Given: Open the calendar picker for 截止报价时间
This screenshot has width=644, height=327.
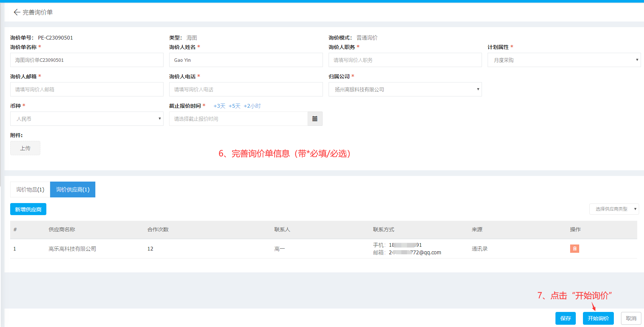Looking at the screenshot, I should click(x=315, y=119).
